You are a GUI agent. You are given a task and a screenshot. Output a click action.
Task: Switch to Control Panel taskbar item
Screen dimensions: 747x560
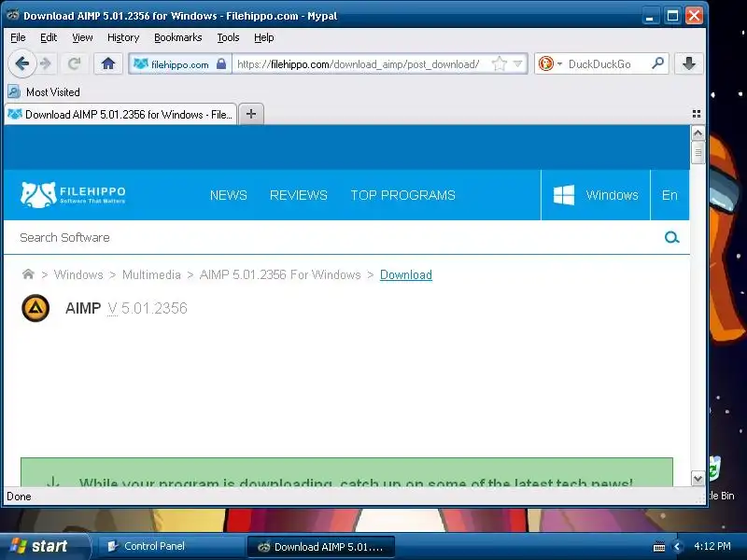(x=171, y=546)
